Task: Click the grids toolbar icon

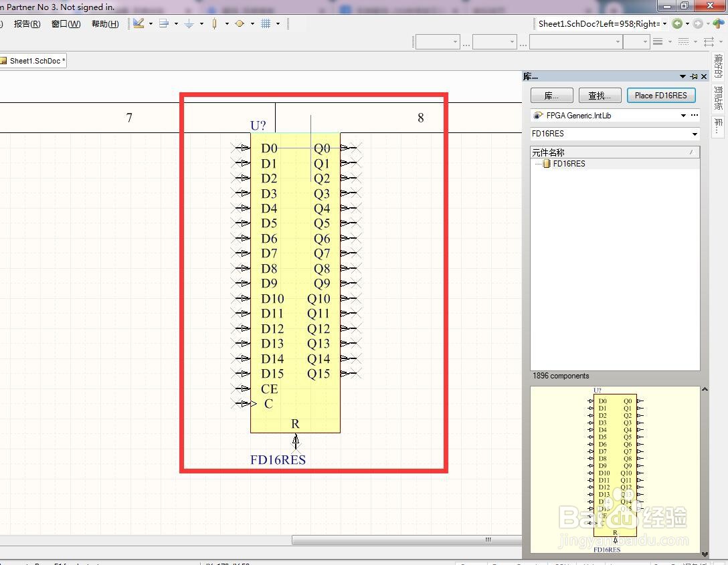Action: coord(266,23)
